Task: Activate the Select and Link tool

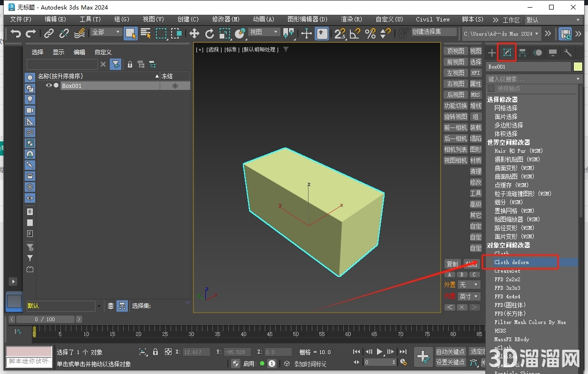Action: 49,33
